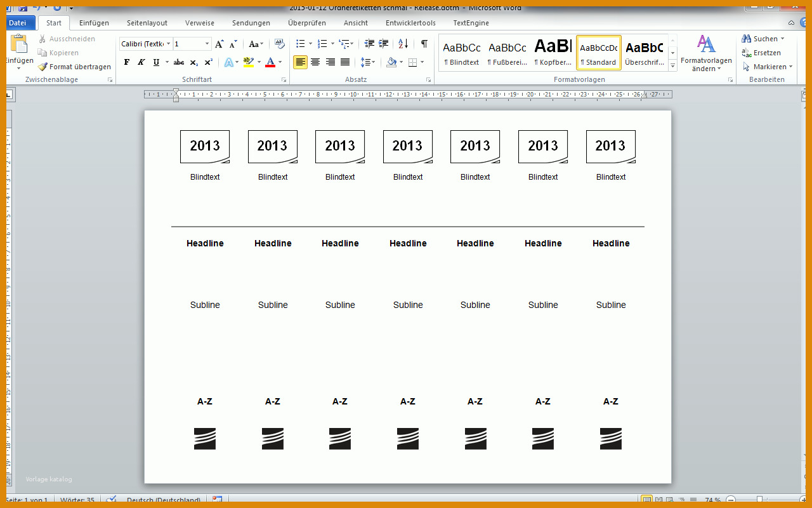Screen dimensions: 812x508
Task: Switch to the Sendungen tab
Action: point(251,23)
